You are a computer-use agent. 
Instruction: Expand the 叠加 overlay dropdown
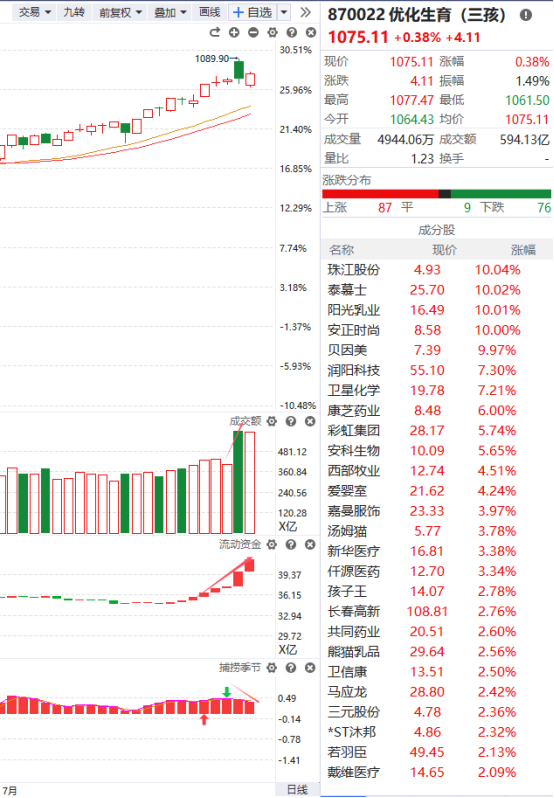click(170, 12)
